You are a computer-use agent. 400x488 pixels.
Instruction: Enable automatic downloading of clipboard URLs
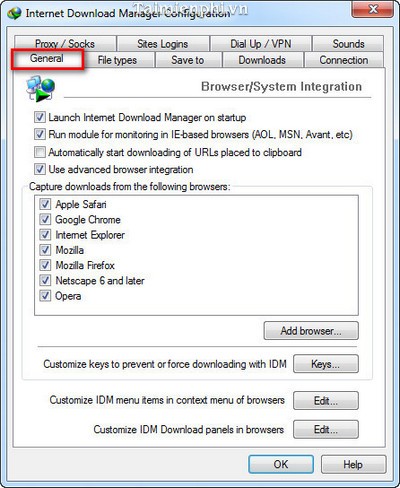40,152
